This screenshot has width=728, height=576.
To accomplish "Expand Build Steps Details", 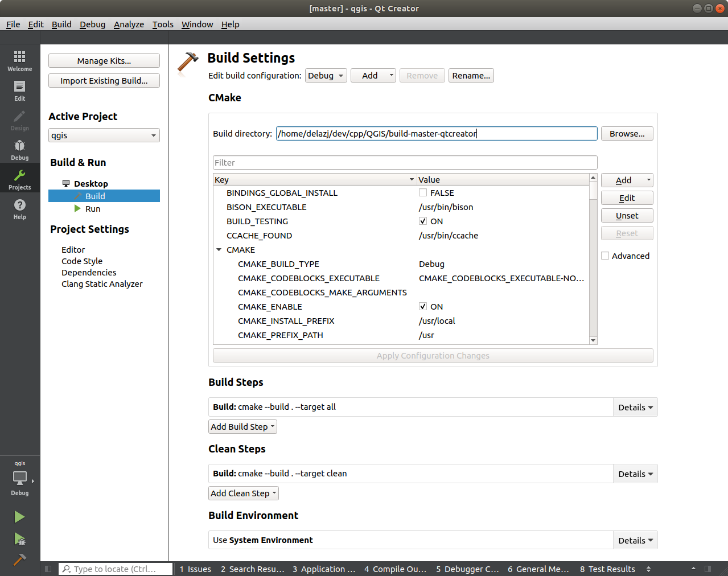I will (x=635, y=408).
